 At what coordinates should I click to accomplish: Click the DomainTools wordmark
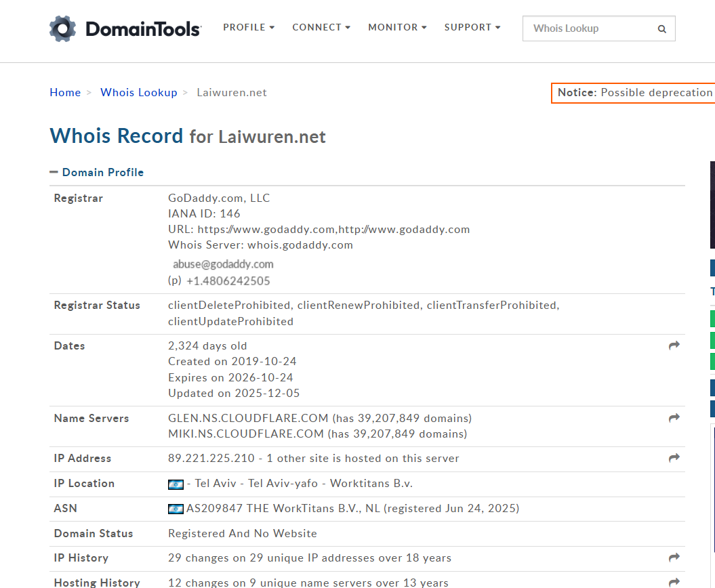pyautogui.click(x=143, y=29)
